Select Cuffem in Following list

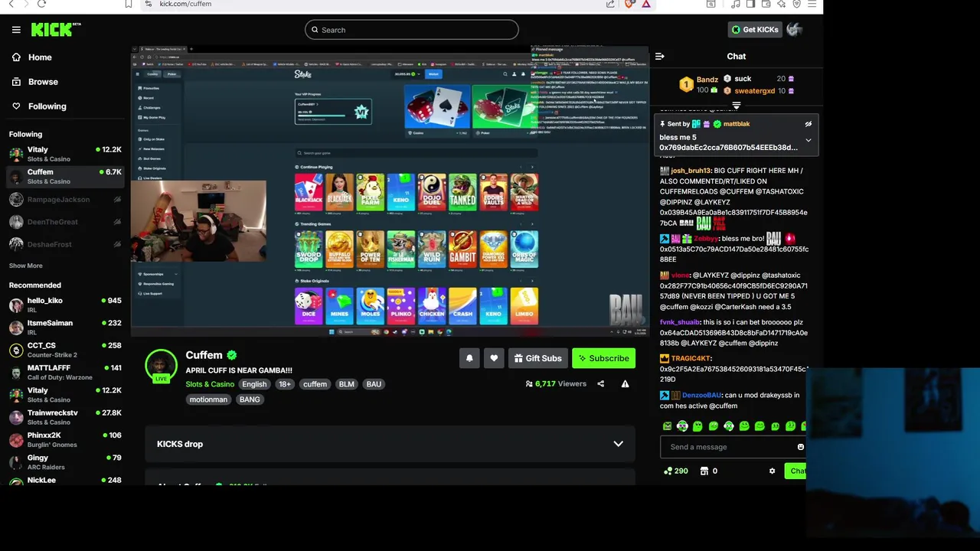click(x=65, y=176)
